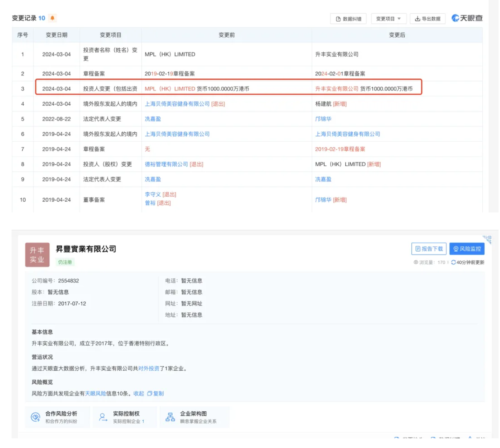
Task: Click 升丰实业有限公司 in row 1 变更后
Action: pos(337,54)
